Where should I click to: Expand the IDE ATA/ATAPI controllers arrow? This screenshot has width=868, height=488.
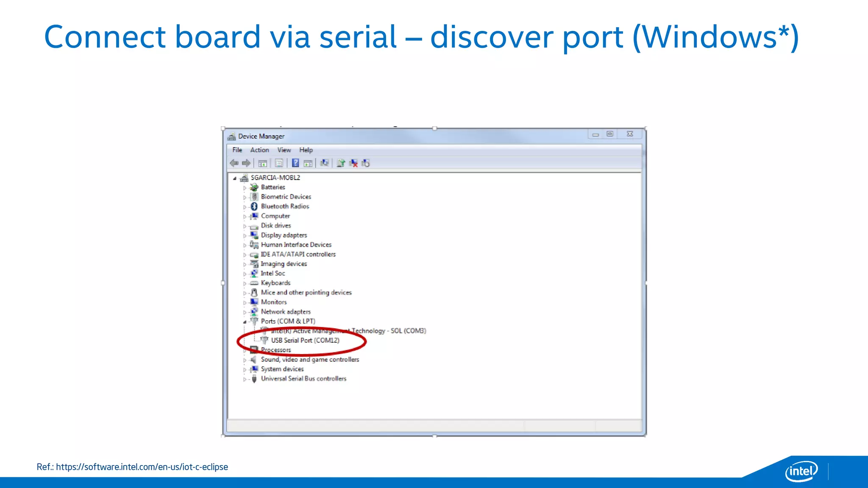(245, 255)
